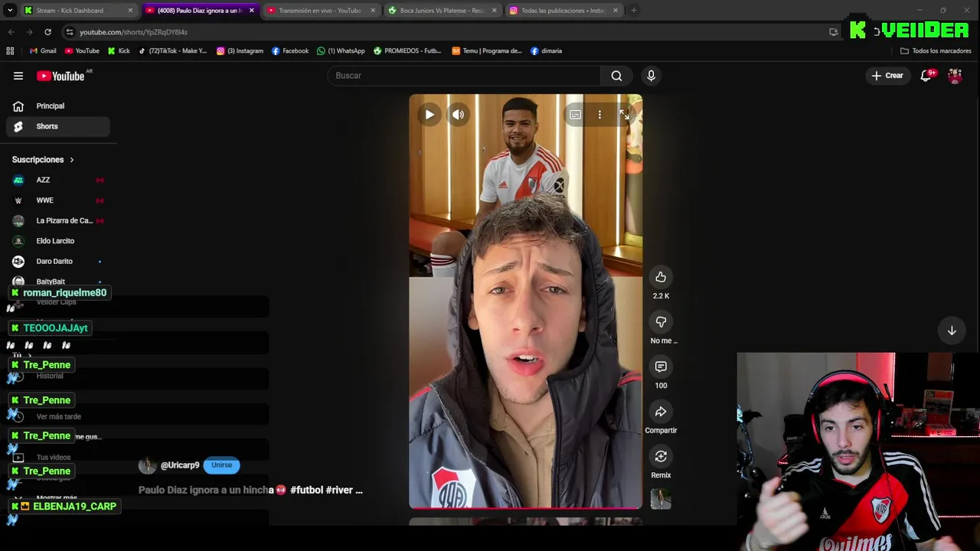Open the Instagram bookmark
Image resolution: width=980 pixels, height=551 pixels.
(240, 51)
